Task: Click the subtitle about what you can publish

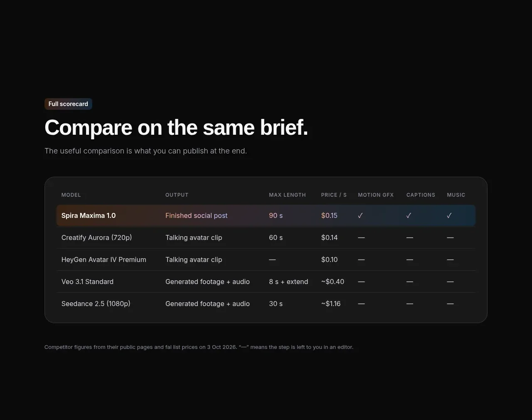Action: tap(145, 151)
